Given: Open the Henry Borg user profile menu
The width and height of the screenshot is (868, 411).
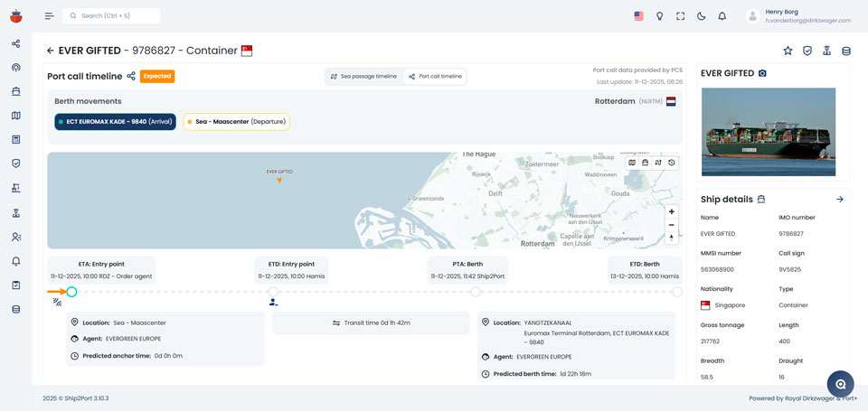Looking at the screenshot, I should (x=796, y=15).
